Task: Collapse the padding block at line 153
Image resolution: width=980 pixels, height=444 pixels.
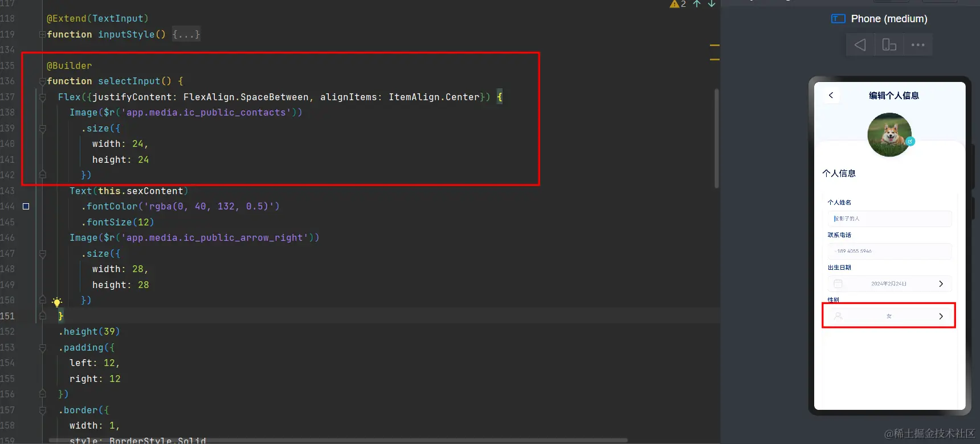Action: coord(42,348)
